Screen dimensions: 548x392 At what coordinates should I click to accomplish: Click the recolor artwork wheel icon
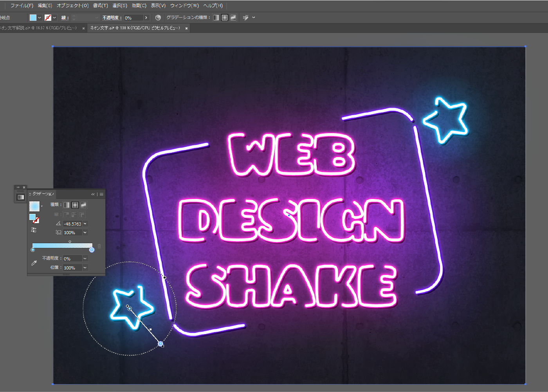click(x=158, y=18)
